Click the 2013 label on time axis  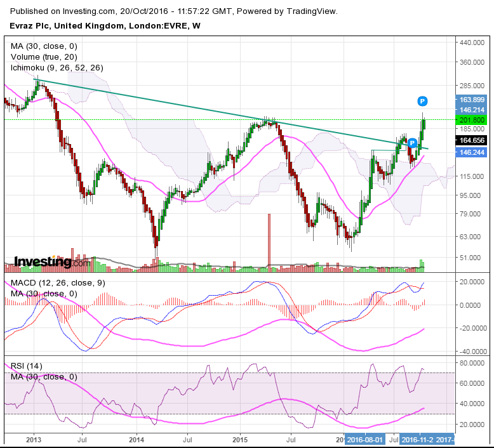34,440
